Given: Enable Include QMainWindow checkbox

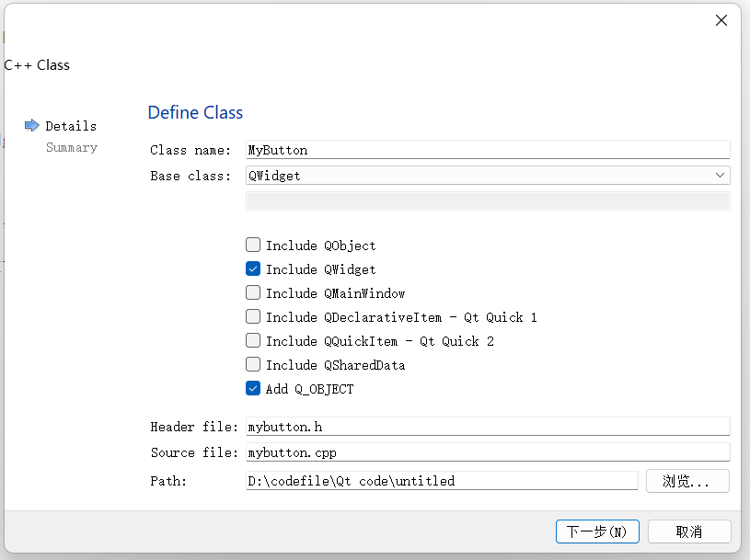Looking at the screenshot, I should [x=253, y=292].
